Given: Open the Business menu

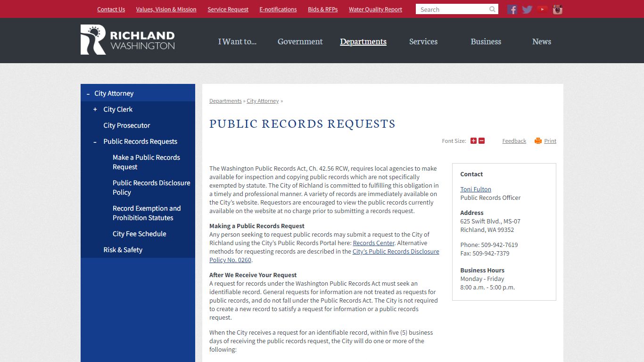Looking at the screenshot, I should pos(486,41).
